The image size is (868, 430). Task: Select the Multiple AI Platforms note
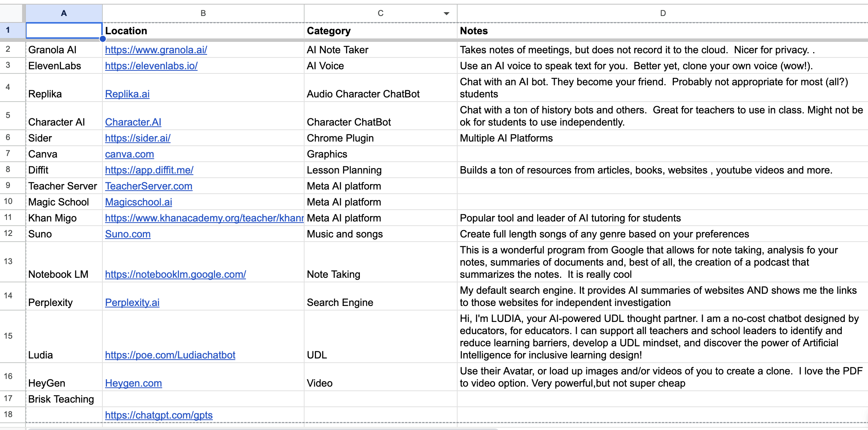(662, 138)
